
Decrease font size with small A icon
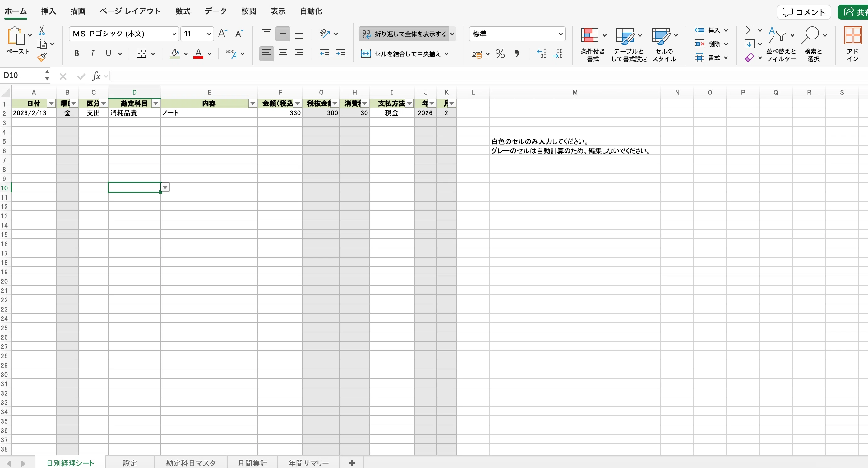tap(239, 34)
